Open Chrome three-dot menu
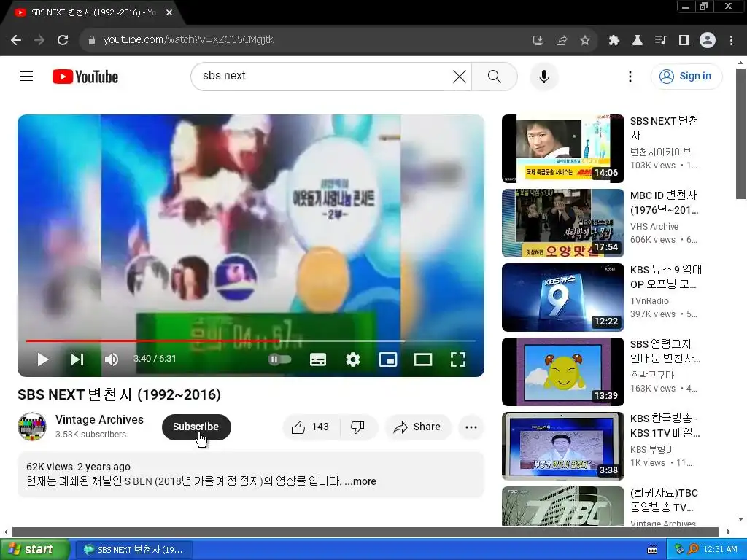This screenshot has height=560, width=747. tap(731, 41)
